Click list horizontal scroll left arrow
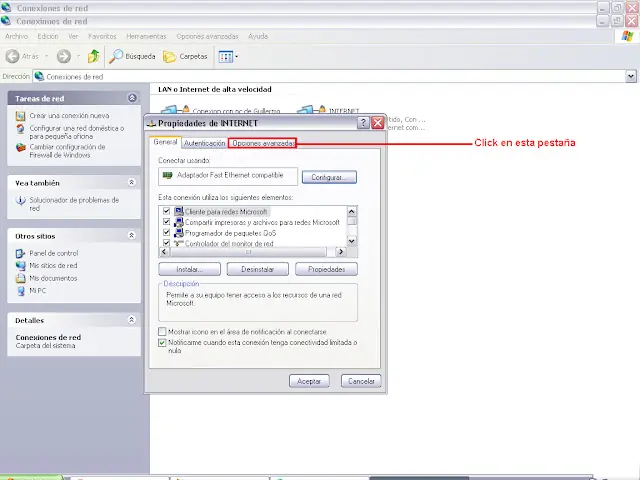The height and width of the screenshot is (480, 640). pos(164,252)
